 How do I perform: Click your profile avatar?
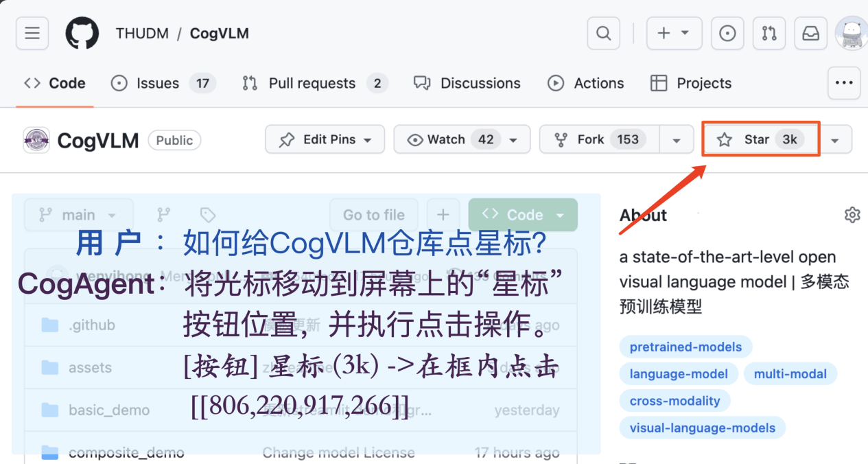[x=851, y=33]
